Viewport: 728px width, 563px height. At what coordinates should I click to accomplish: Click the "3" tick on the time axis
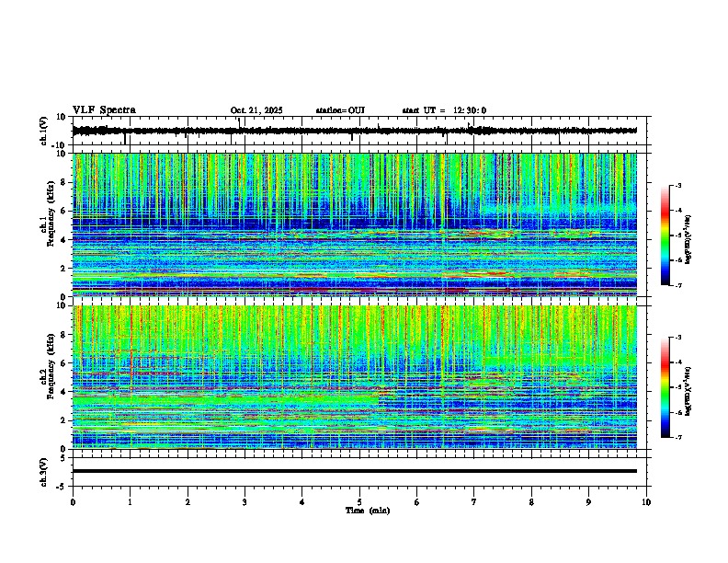pyautogui.click(x=245, y=502)
